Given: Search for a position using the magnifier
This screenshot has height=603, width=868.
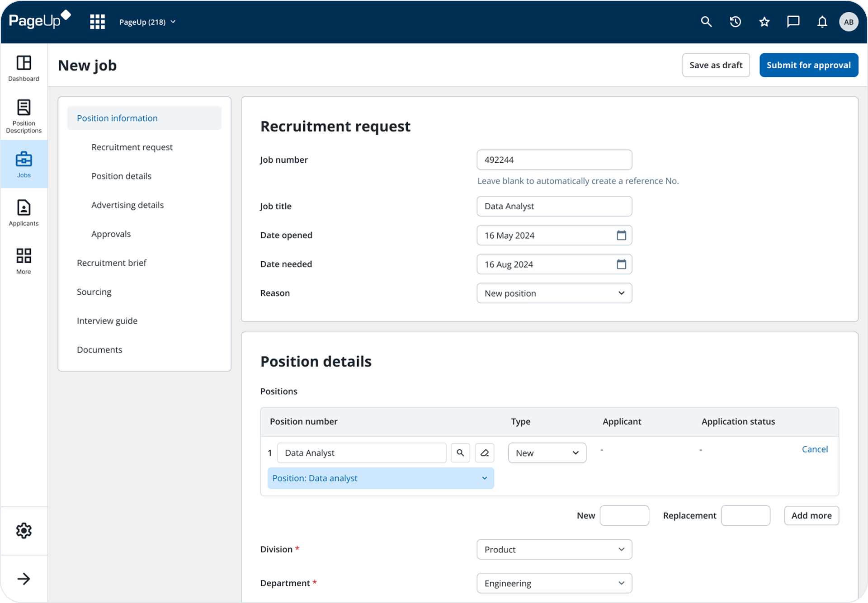Looking at the screenshot, I should 460,452.
